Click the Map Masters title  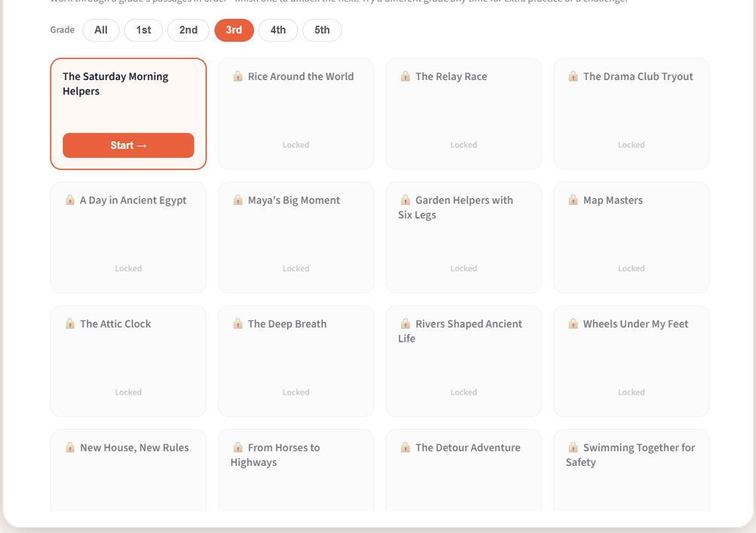point(613,201)
